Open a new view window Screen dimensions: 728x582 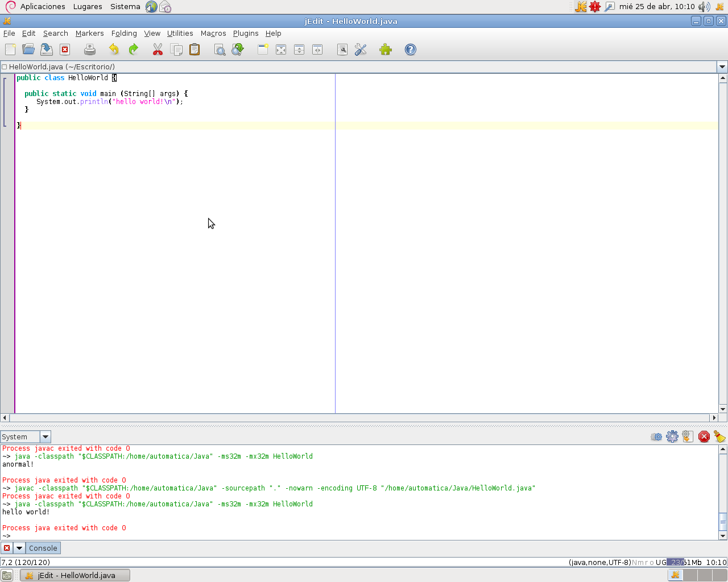(263, 49)
